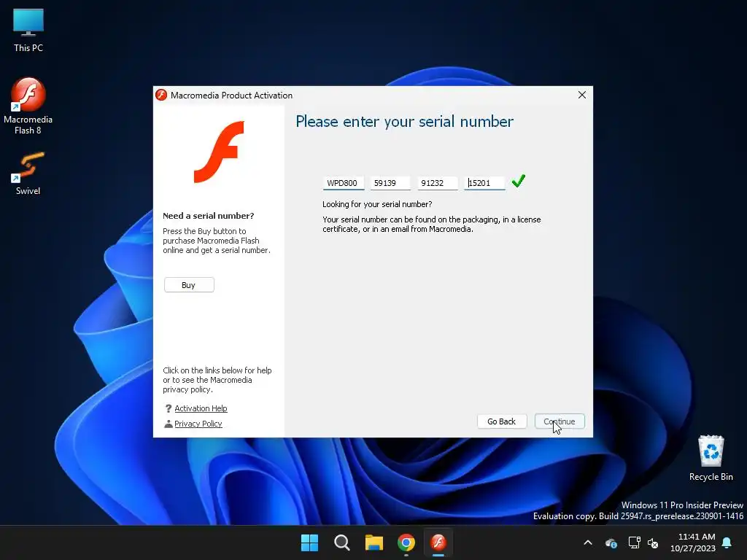Open the notifications bell icon
This screenshot has height=560, width=747.
(x=727, y=542)
